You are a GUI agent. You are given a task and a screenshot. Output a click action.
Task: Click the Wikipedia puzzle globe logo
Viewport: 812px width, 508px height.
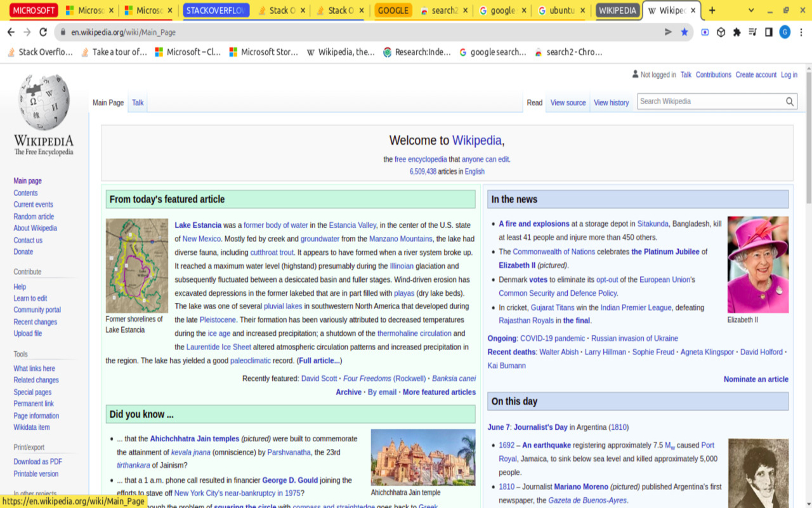[43, 105]
